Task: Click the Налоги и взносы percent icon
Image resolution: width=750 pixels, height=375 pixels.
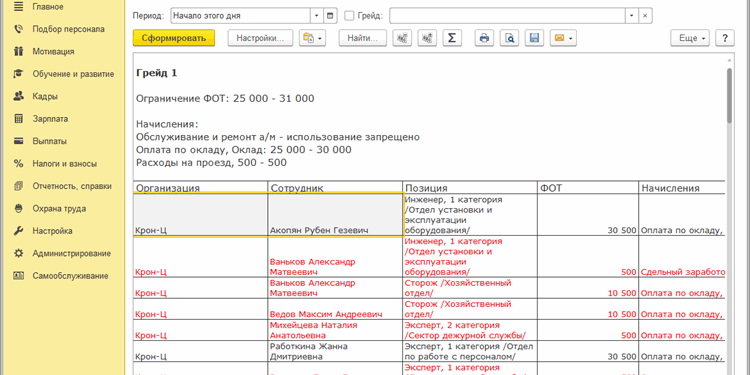Action: pos(19,164)
